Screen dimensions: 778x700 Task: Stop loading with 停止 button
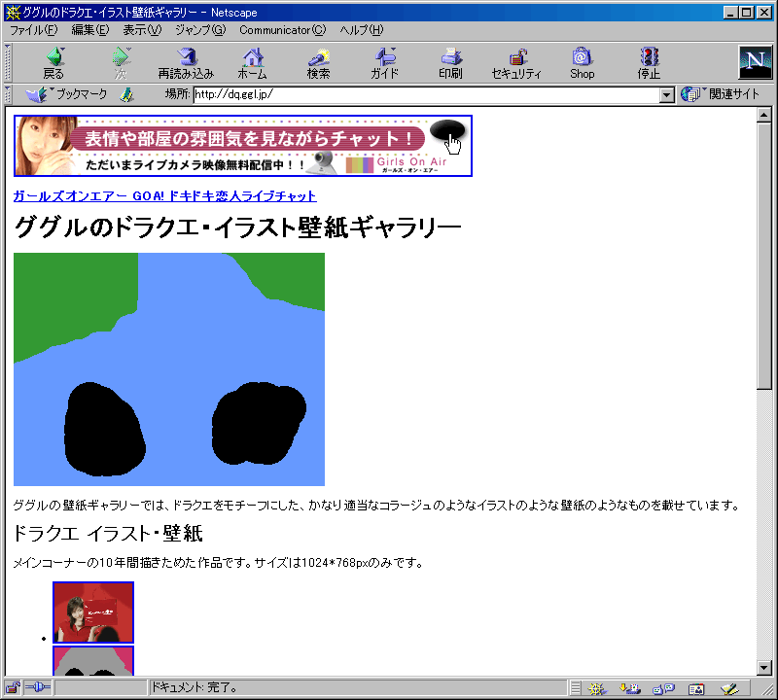pos(649,63)
